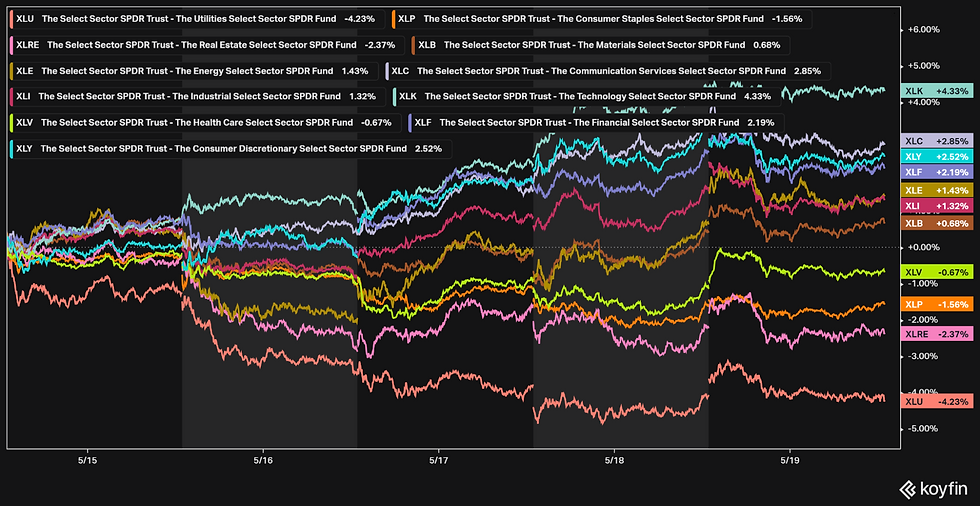Viewport: 980px width, 506px height.
Task: Click the XLY +2.52% price label
Action: pyautogui.click(x=937, y=156)
